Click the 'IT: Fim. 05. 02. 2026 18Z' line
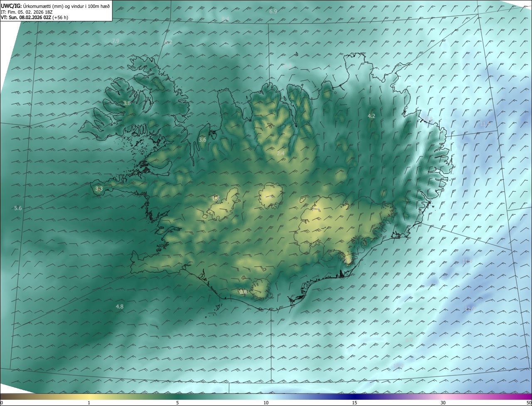The image size is (532, 406). click(27, 12)
